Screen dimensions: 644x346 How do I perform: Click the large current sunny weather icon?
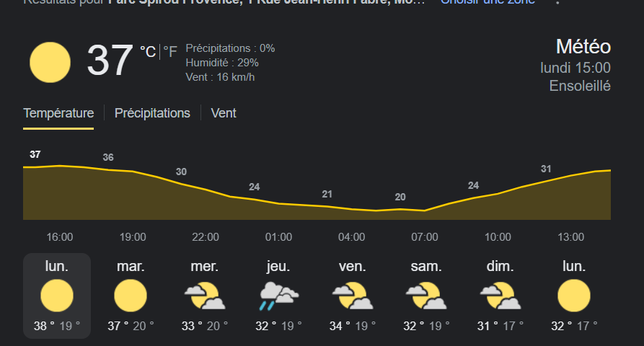pyautogui.click(x=50, y=63)
